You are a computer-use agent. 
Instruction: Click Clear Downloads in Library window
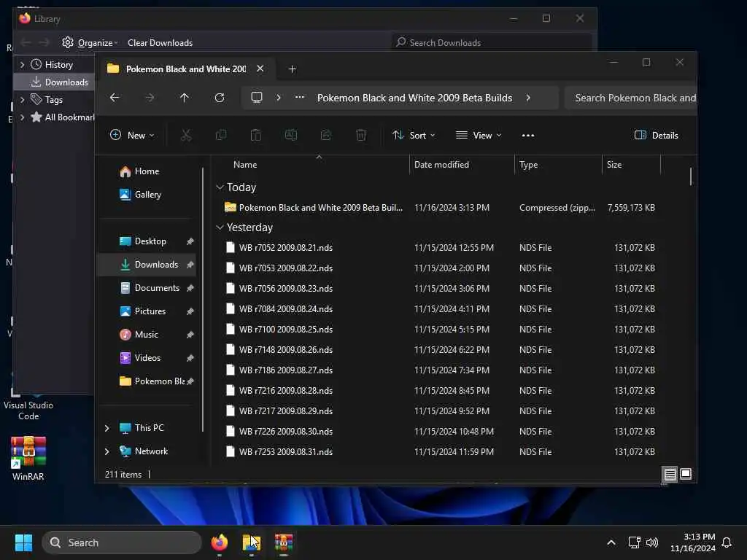coord(160,42)
